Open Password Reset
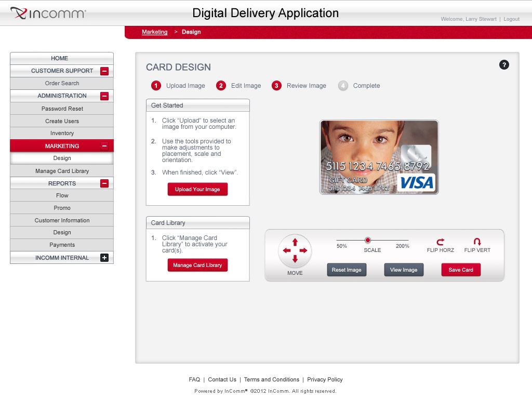This screenshot has width=532, height=399. (x=62, y=109)
